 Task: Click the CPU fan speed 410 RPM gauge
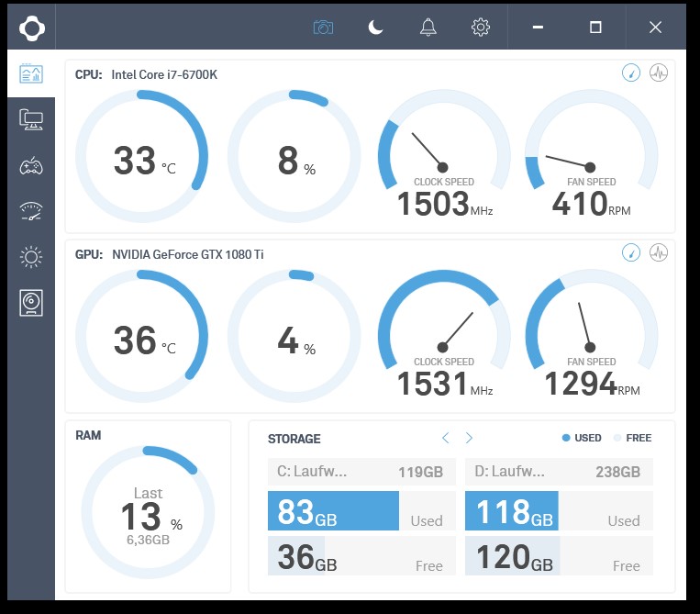tap(592, 154)
